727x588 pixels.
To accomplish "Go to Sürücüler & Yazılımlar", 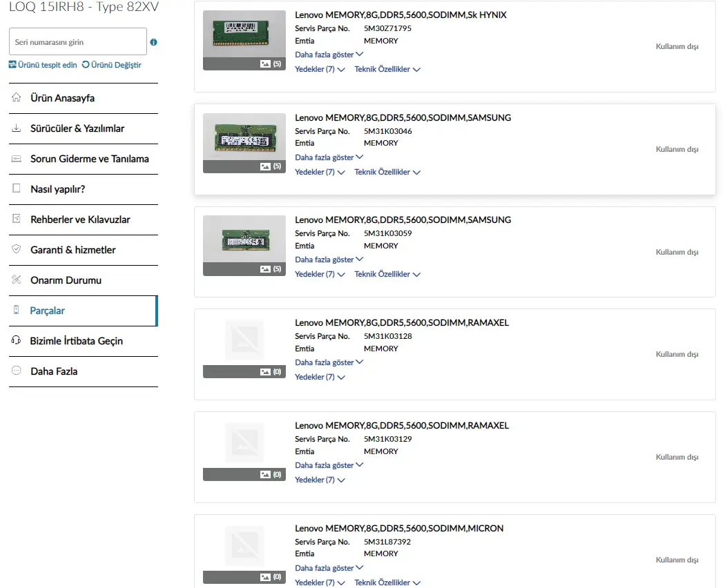I will (x=84, y=129).
